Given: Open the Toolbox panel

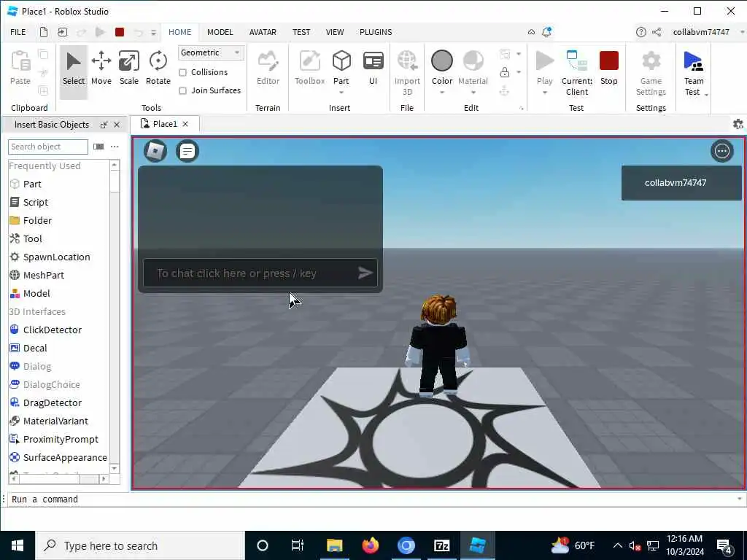Looking at the screenshot, I should tap(309, 69).
